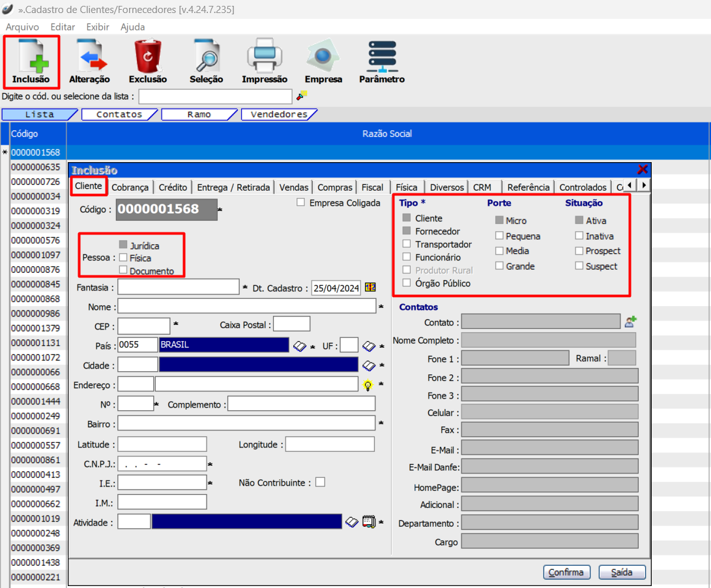Open the Arquivo menu
Image resolution: width=711 pixels, height=588 pixels.
(x=22, y=27)
